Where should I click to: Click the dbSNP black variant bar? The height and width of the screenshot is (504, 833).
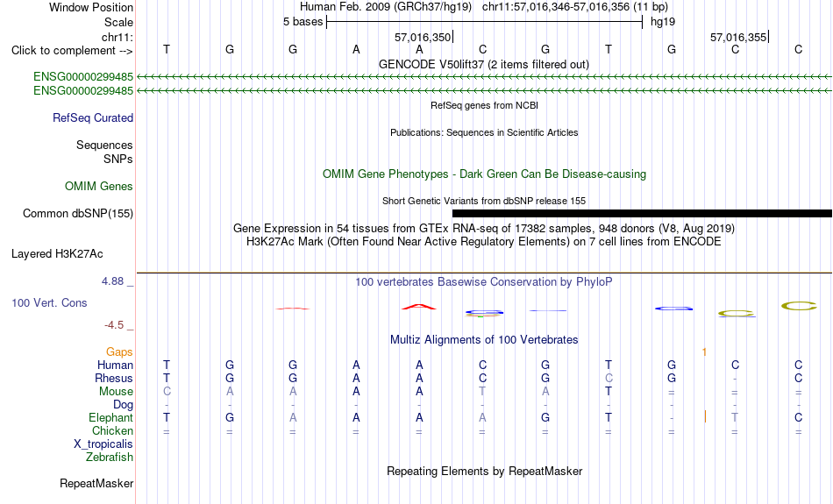[642, 214]
